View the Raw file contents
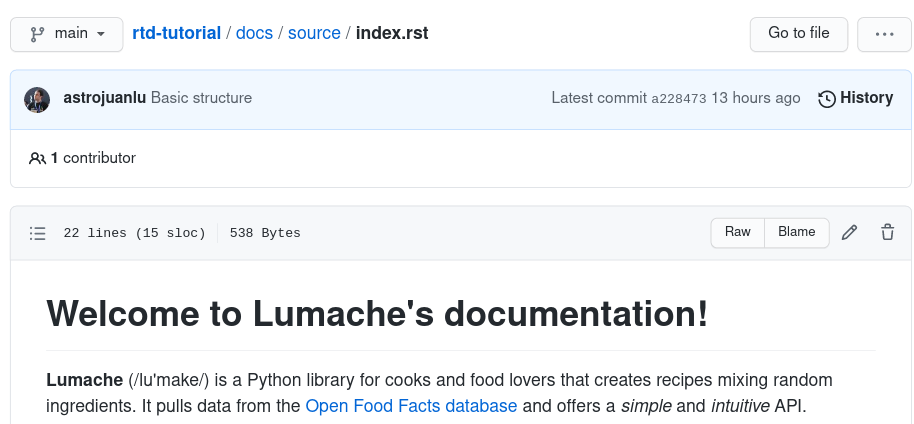This screenshot has height=424, width=914. tap(737, 232)
